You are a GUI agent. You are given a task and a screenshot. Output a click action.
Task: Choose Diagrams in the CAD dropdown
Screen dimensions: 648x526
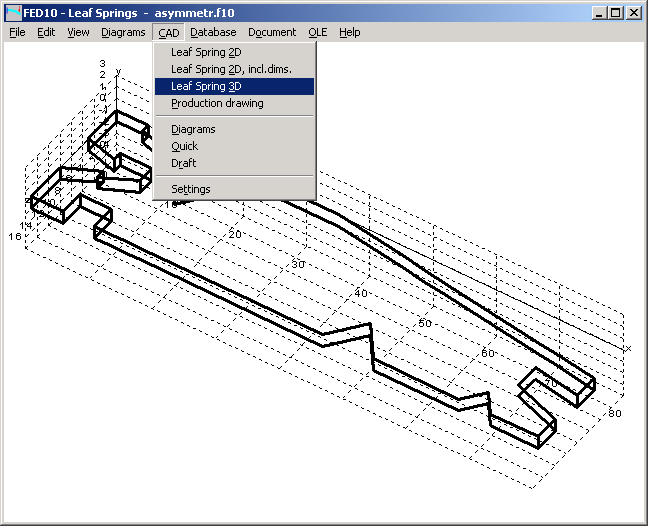(193, 129)
